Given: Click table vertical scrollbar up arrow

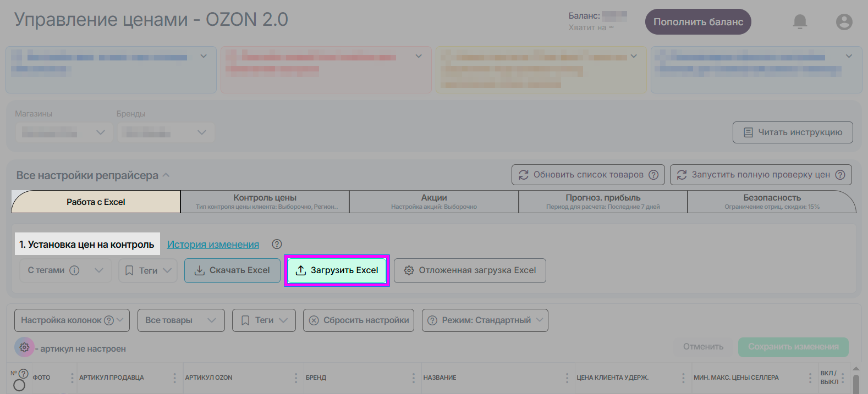Looking at the screenshot, I should 856,369.
